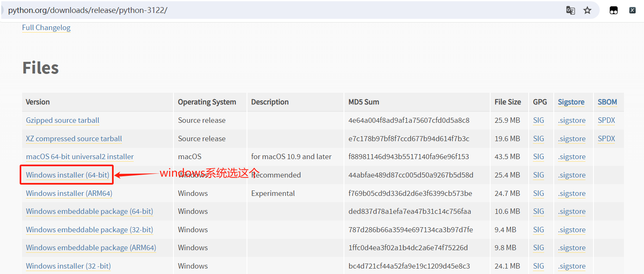The height and width of the screenshot is (274, 644).
Task: Open SPDX link for XZ compressed tarball
Action: (606, 139)
